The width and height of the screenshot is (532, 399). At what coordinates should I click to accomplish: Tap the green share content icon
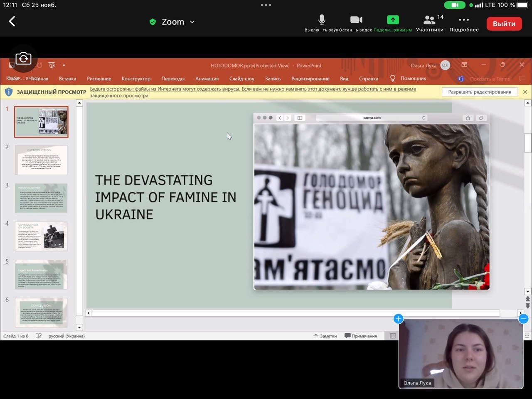click(392, 20)
